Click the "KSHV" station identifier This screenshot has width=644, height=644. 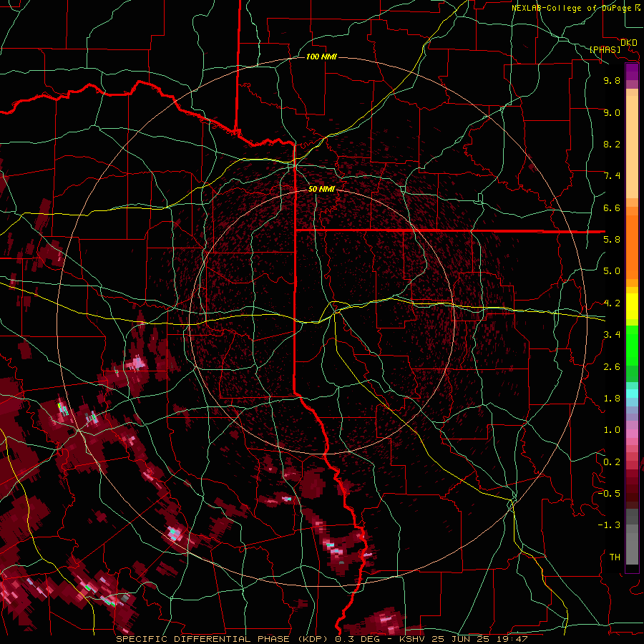pyautogui.click(x=413, y=639)
